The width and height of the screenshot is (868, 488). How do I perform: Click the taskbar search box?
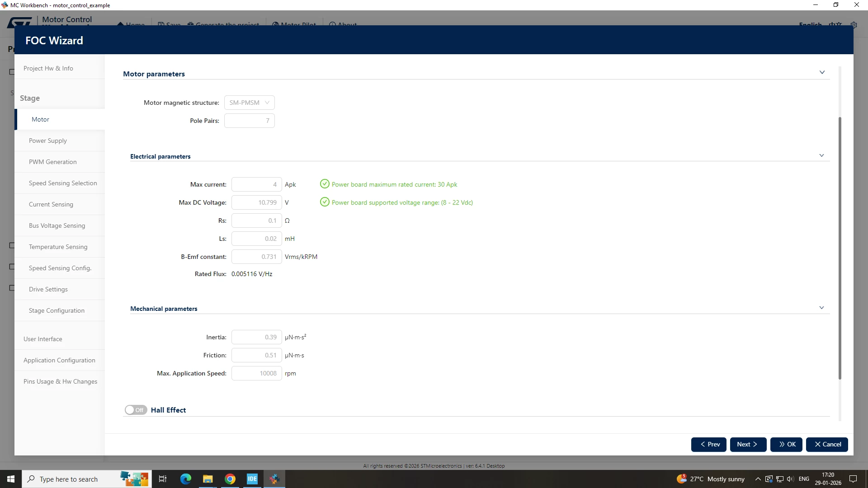click(x=86, y=479)
